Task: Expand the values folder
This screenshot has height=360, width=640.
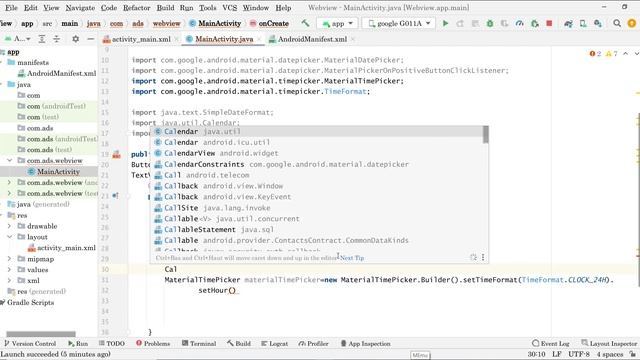Action: (10, 269)
